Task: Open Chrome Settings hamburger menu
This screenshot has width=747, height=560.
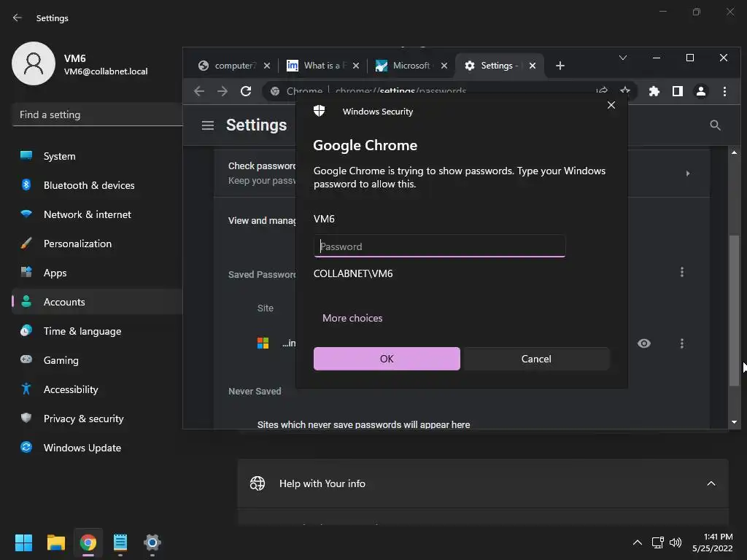Action: (208, 125)
